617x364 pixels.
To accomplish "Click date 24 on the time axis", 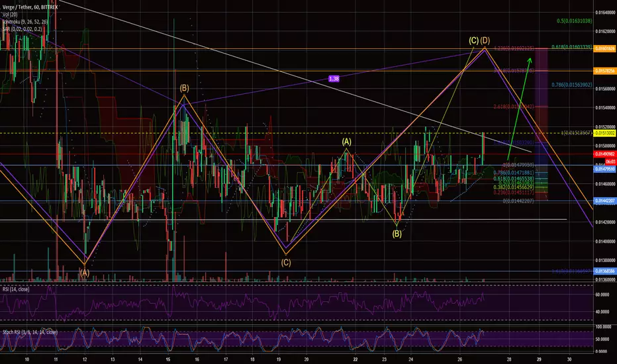I will click(x=411, y=359).
